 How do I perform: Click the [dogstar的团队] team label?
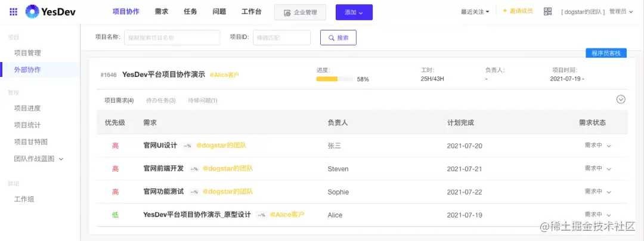coord(583,12)
